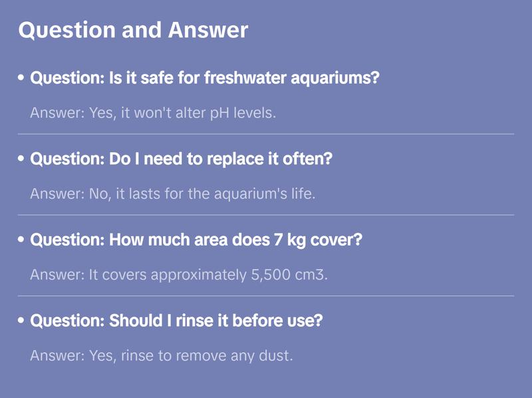Select the freshwater aquariums safety question
Image resolution: width=532 pixels, height=398 pixels.
pos(205,79)
